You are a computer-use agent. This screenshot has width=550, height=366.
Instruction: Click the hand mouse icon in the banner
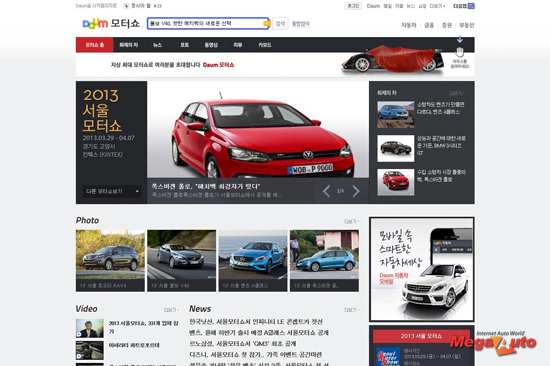click(459, 52)
